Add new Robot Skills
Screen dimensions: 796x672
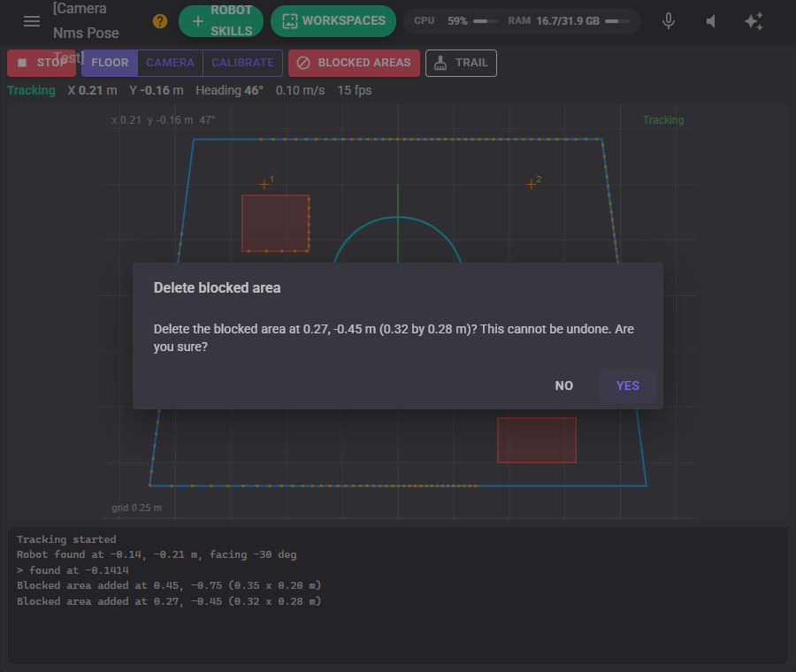tap(221, 21)
